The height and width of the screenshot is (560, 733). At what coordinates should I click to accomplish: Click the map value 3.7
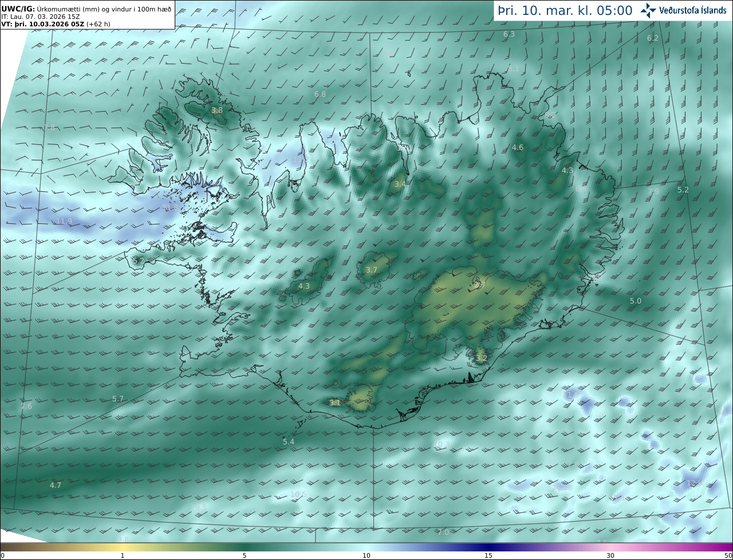[372, 270]
